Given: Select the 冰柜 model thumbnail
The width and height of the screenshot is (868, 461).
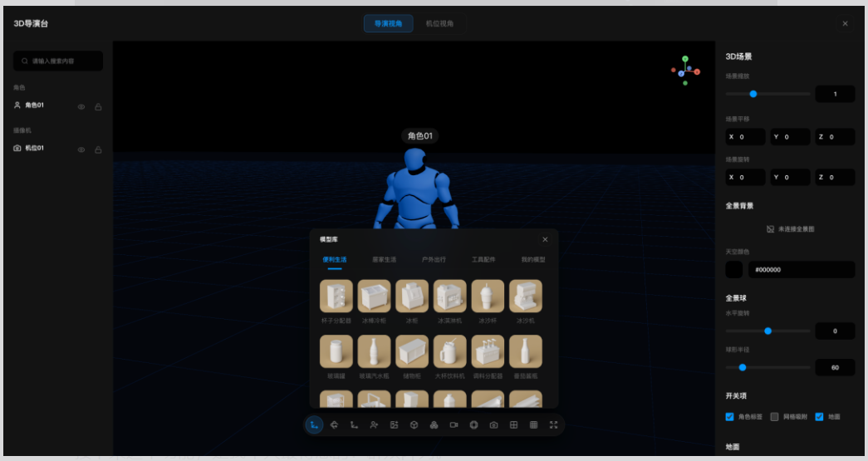Looking at the screenshot, I should point(412,296).
